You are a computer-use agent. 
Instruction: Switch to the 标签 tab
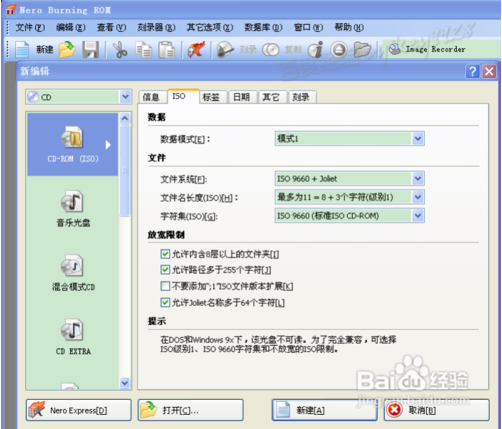click(213, 97)
